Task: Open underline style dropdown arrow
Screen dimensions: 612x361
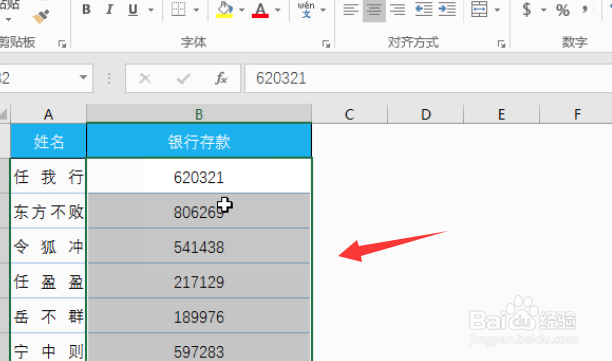Action: point(151,10)
